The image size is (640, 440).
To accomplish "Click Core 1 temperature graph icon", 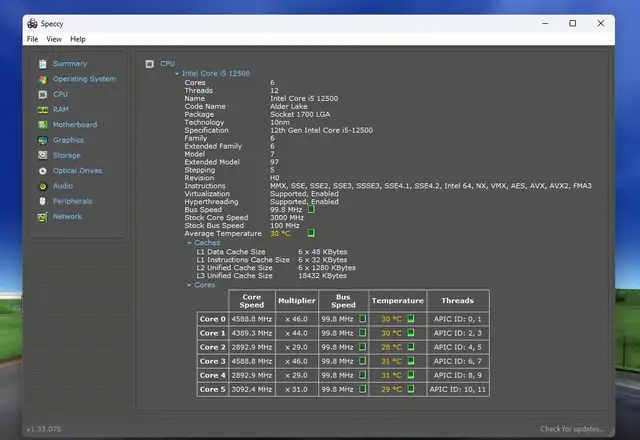I will pos(411,333).
